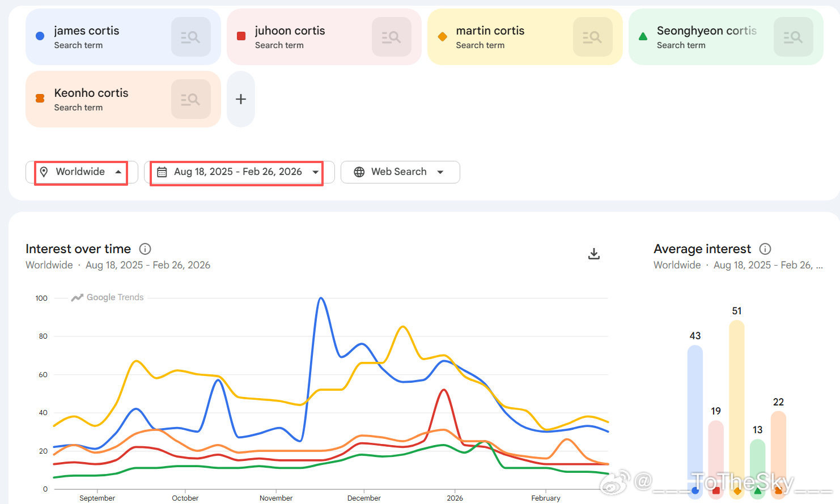Open the date range dropdown
Viewport: 840px width, 504px height.
[238, 172]
